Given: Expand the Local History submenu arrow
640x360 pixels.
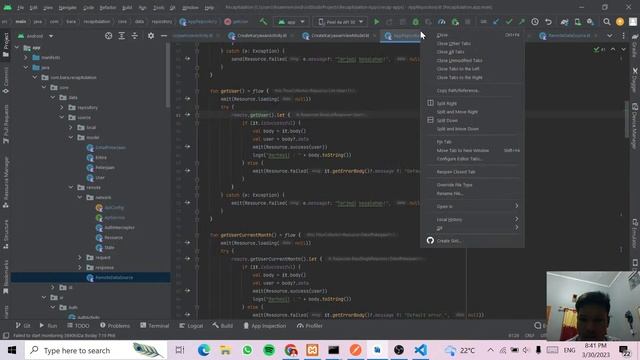Looking at the screenshot, I should click(x=516, y=219).
